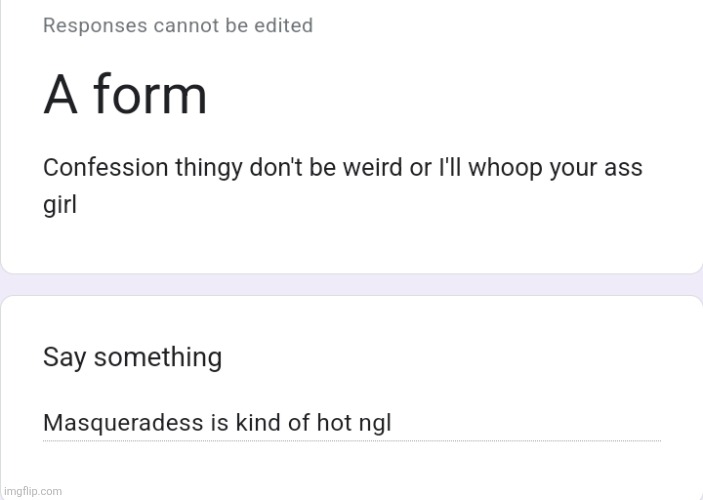Click the "Say something" question label
Viewport: 703px width, 500px height.
click(x=132, y=357)
